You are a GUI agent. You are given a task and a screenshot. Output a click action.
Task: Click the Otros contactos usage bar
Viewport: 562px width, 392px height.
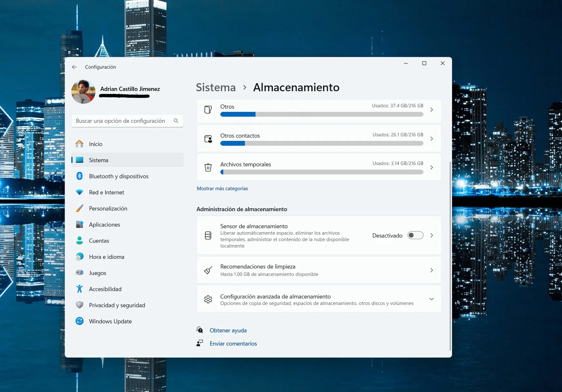coord(322,143)
